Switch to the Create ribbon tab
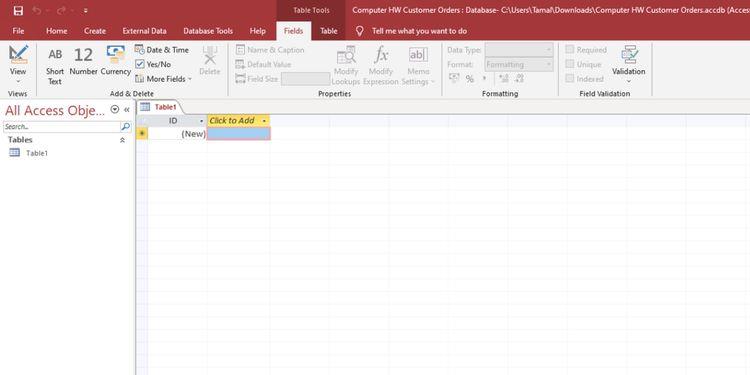This screenshot has height=375, width=750. (x=95, y=31)
